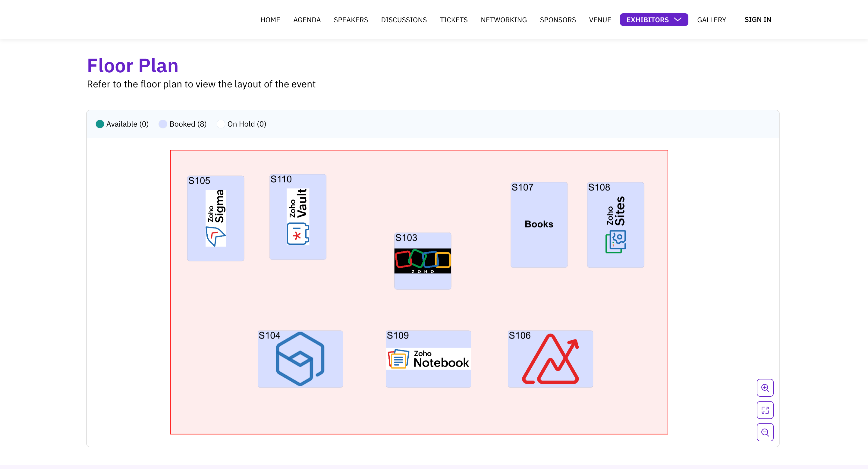Toggle the Available (0) legend filter
Image resolution: width=868 pixels, height=469 pixels.
(127, 124)
